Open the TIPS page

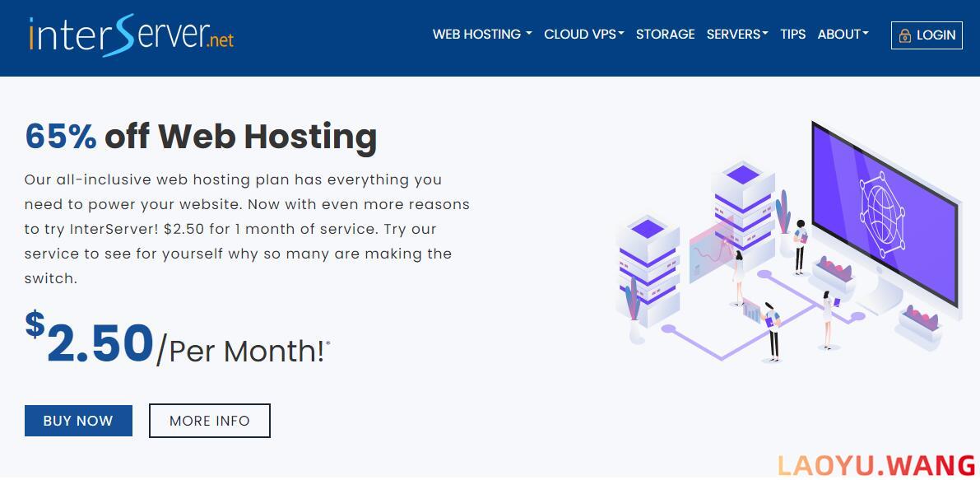click(x=792, y=35)
